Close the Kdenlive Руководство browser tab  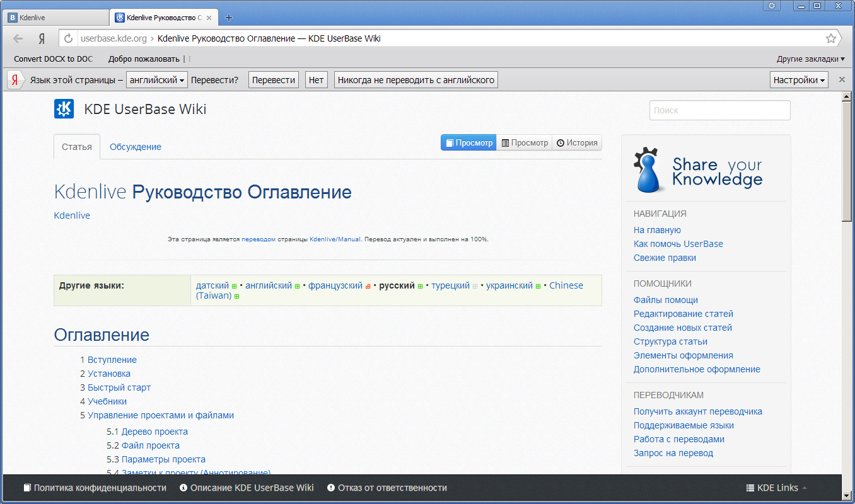[209, 18]
